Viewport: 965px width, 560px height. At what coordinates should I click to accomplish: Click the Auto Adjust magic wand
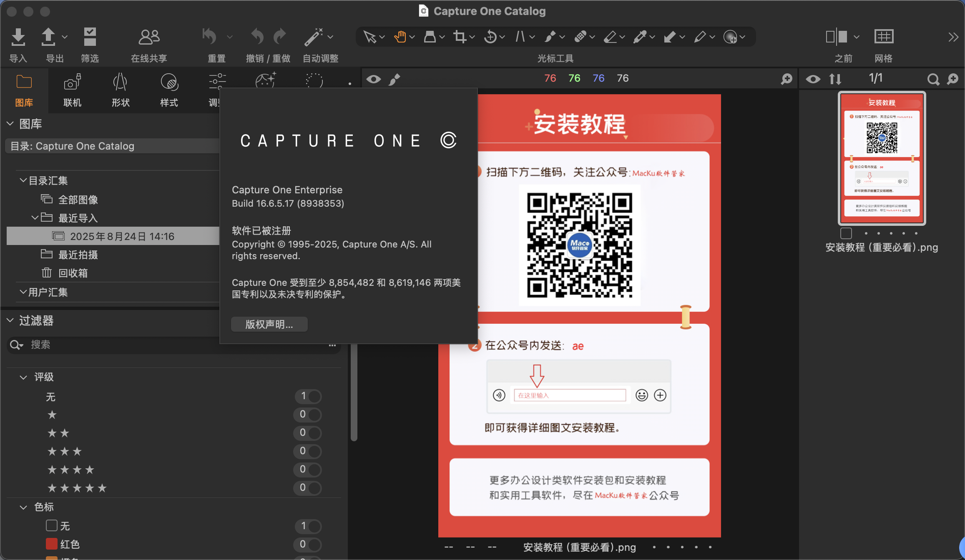tap(314, 37)
